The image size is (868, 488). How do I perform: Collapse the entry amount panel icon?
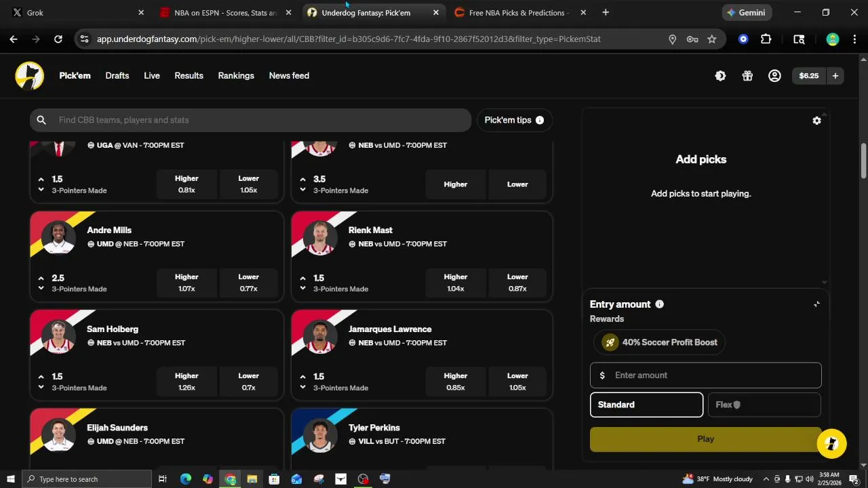pyautogui.click(x=816, y=304)
